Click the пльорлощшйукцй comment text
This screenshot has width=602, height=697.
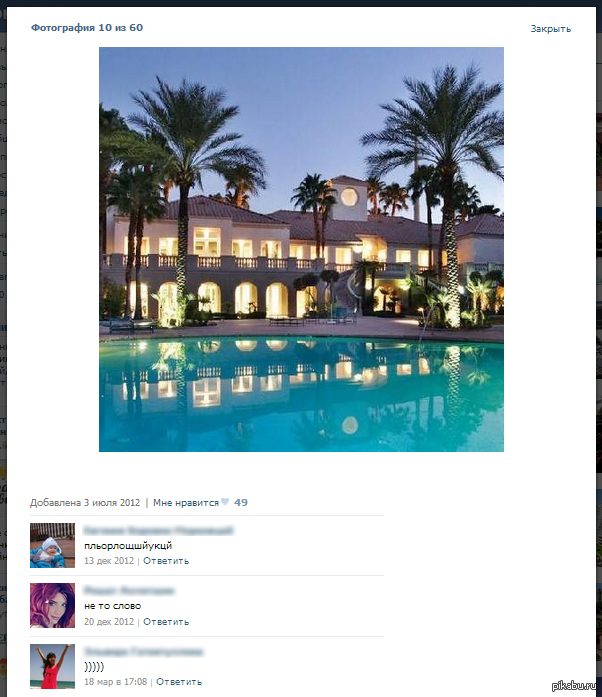pos(128,546)
